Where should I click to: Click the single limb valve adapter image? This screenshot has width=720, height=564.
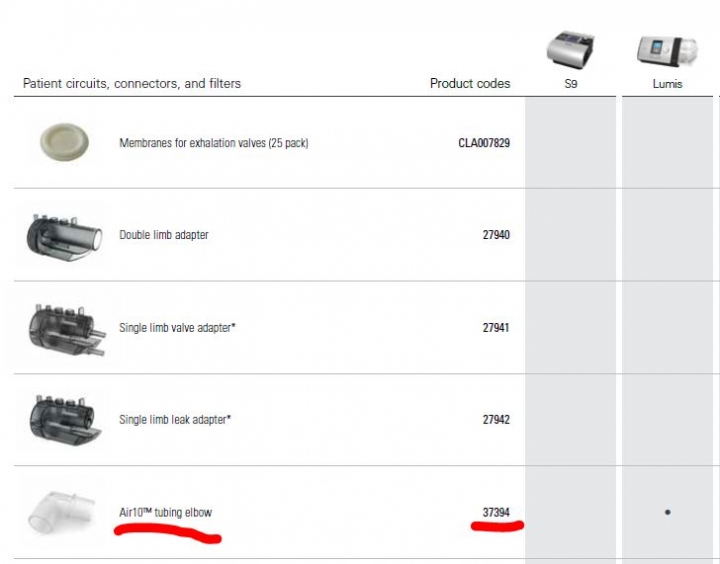(x=67, y=329)
